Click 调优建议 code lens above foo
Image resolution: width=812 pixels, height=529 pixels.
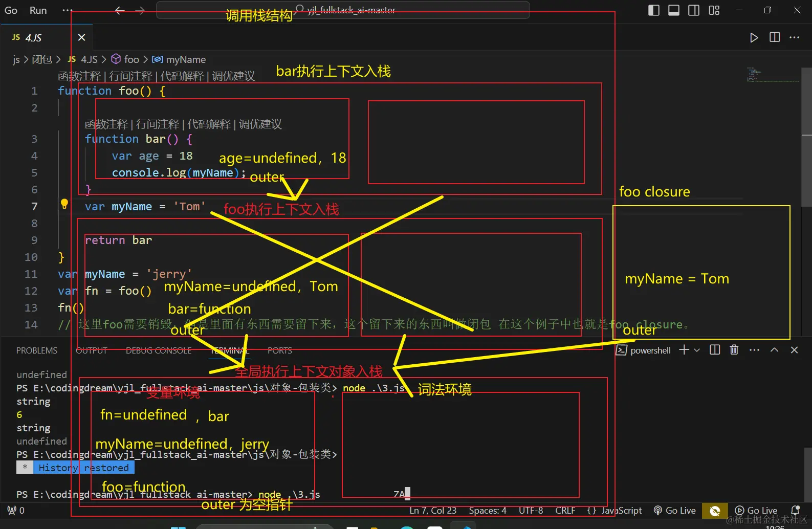(233, 76)
